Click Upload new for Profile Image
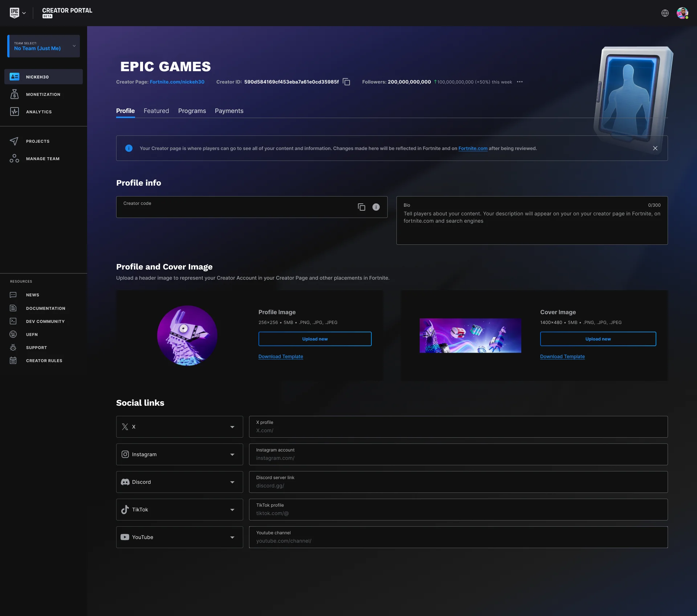This screenshot has width=697, height=616. pos(315,339)
